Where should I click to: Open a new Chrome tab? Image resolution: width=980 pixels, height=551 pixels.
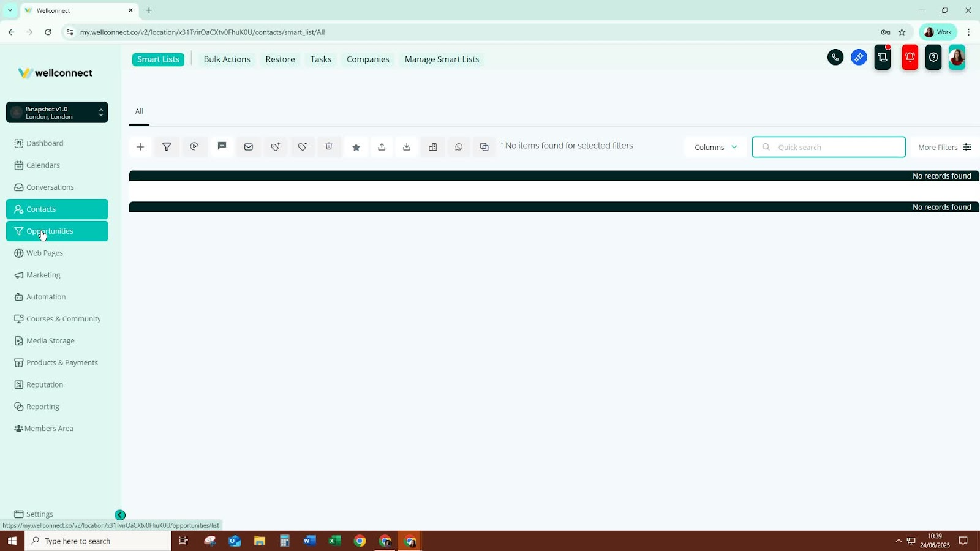pyautogui.click(x=149, y=10)
